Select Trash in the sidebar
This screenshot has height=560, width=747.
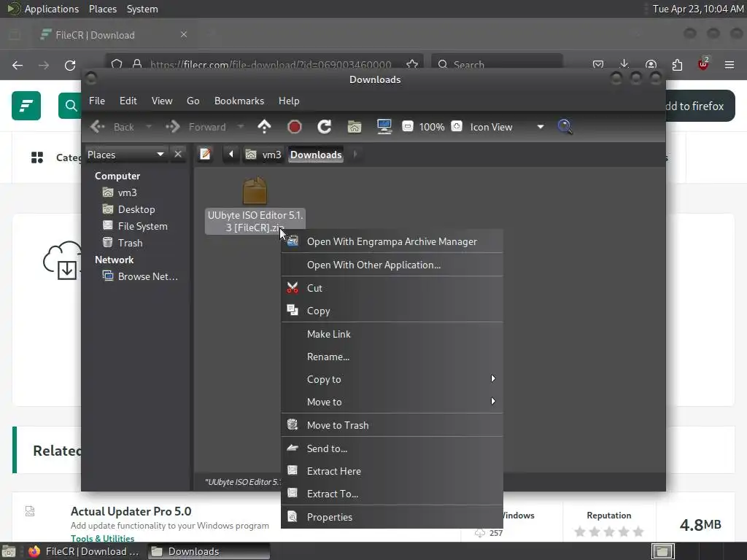coord(130,243)
